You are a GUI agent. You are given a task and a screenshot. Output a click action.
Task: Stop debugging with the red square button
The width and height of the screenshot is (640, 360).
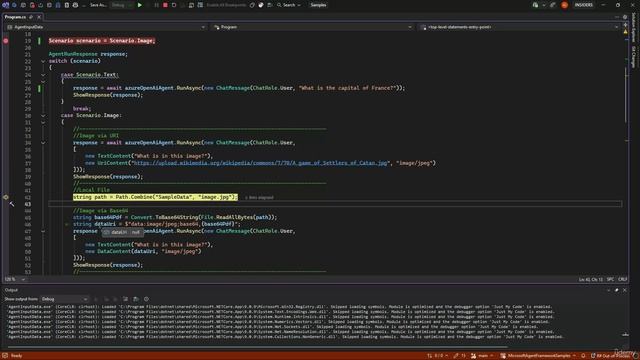click(165, 5)
